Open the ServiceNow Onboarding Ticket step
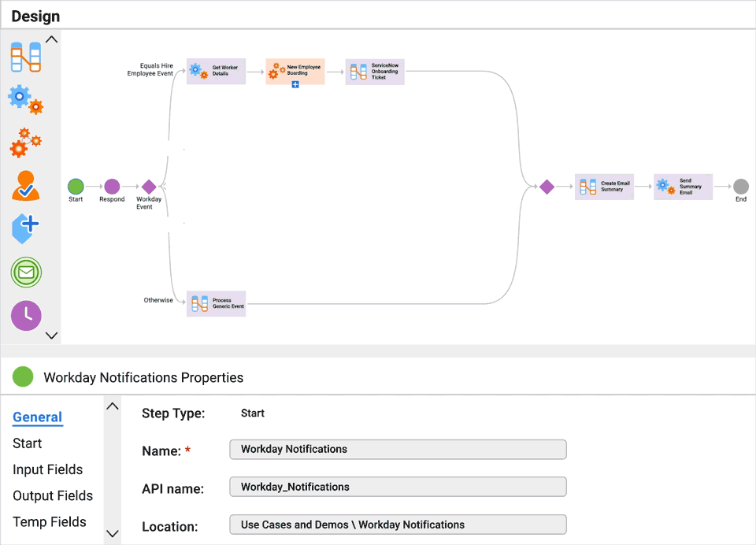The width and height of the screenshot is (756, 545). coord(375,71)
